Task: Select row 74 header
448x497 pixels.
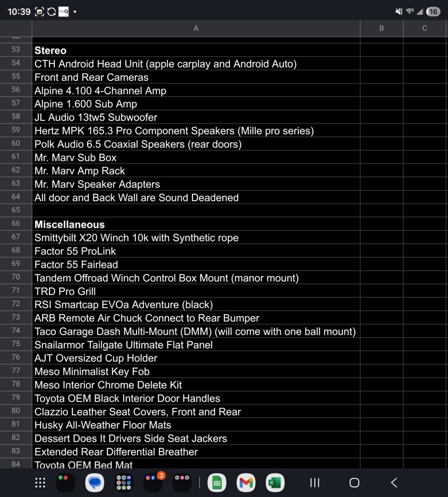Action: [x=16, y=330]
